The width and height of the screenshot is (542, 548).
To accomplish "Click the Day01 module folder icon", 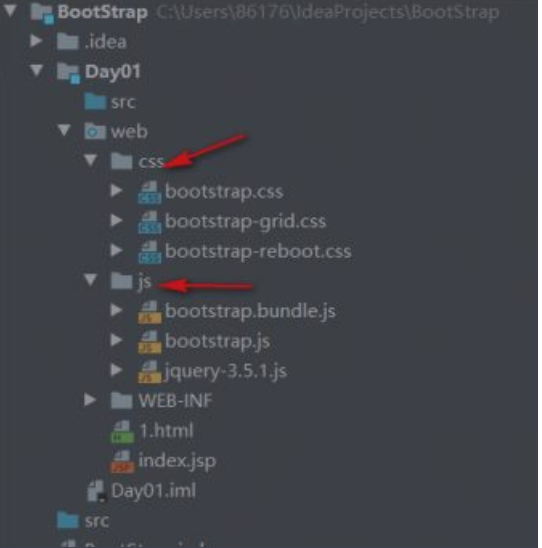I will tap(68, 73).
